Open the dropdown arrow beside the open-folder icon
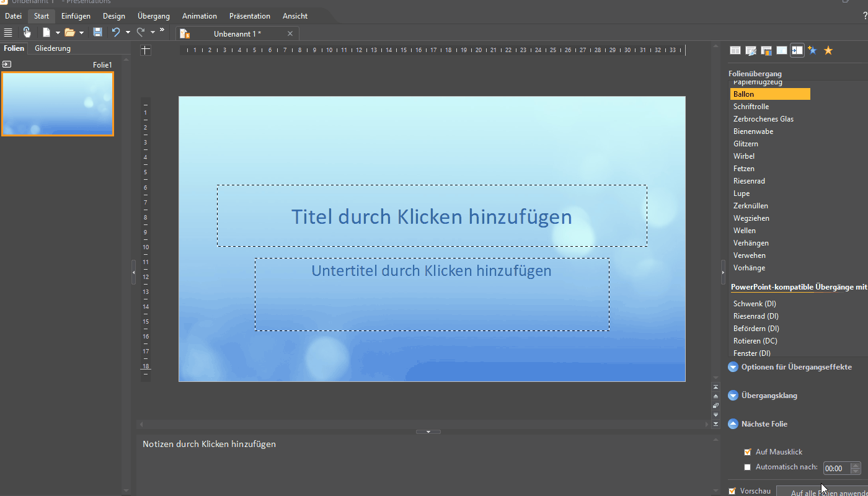 [x=81, y=33]
